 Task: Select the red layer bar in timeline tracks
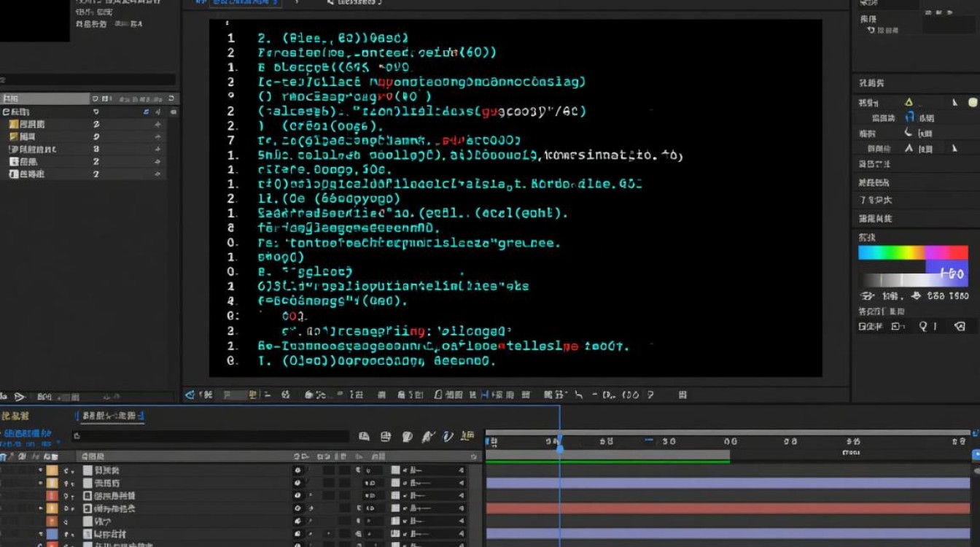coord(728,508)
